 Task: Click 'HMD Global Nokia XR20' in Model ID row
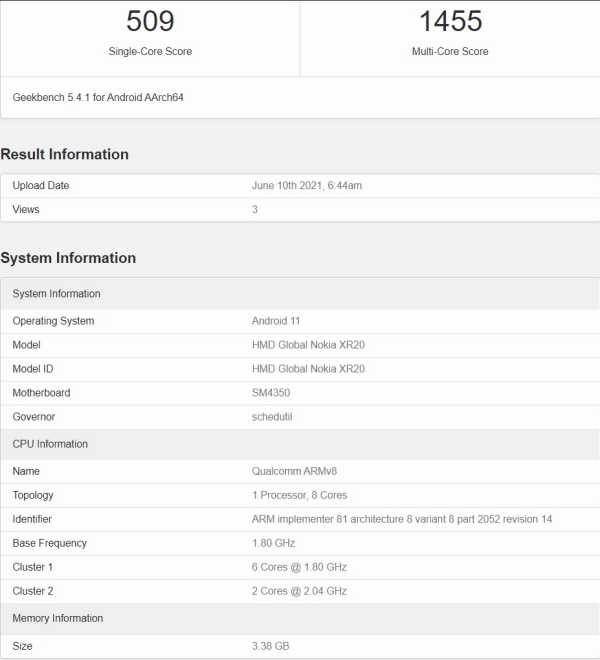tap(308, 369)
